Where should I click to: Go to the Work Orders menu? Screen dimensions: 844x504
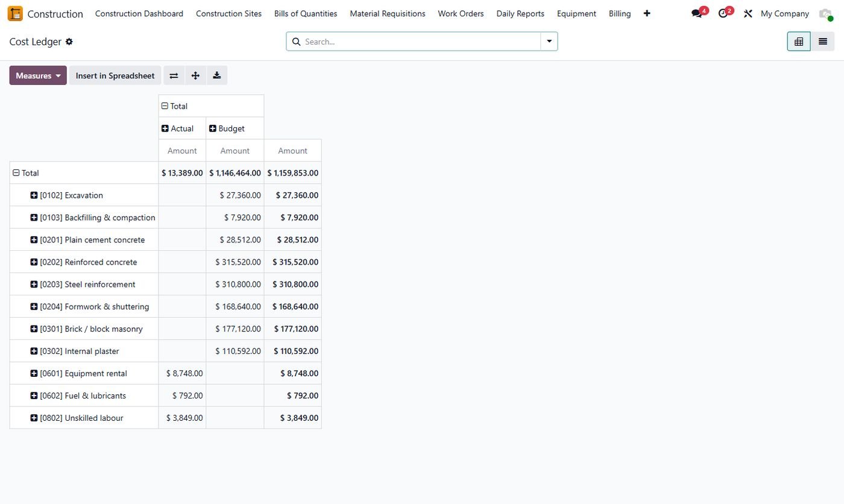click(461, 13)
